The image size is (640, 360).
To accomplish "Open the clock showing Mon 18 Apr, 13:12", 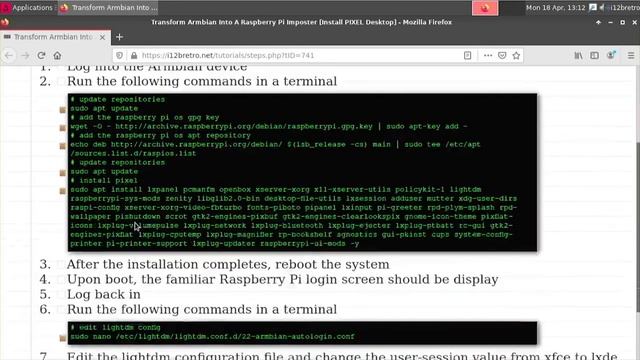I will click(556, 7).
